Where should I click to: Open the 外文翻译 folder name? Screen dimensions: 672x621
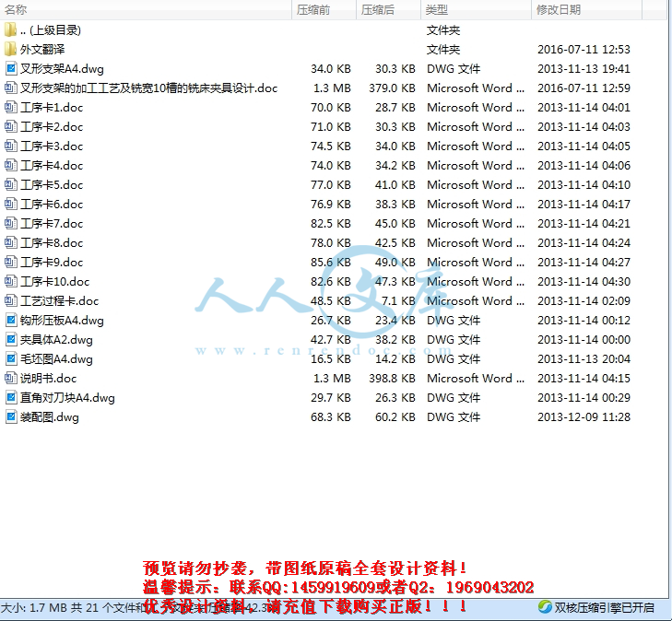click(x=42, y=49)
